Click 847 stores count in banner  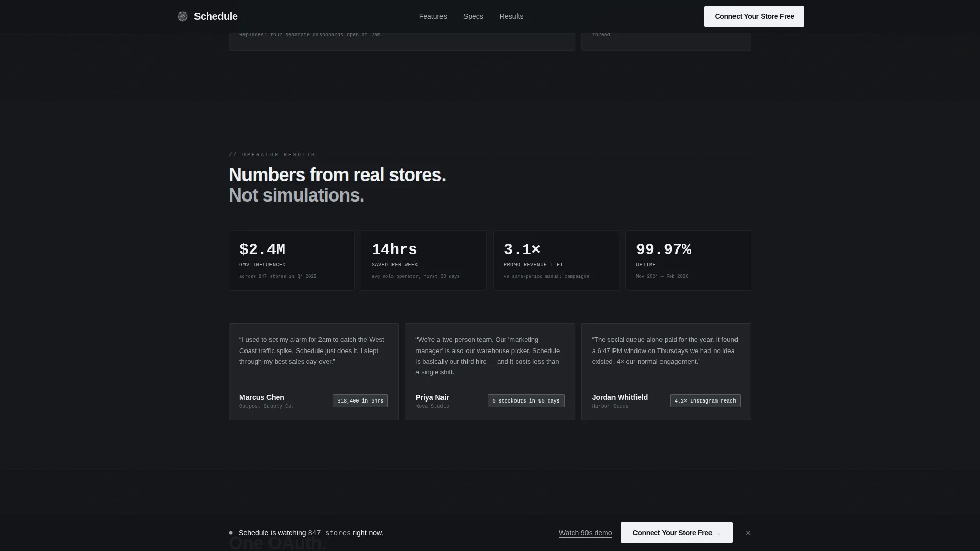click(329, 533)
